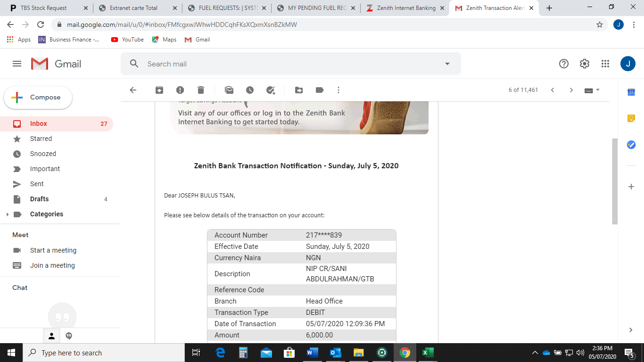This screenshot has height=362, width=644.
Task: Click the Windows taskbar search box
Action: [x=104, y=353]
